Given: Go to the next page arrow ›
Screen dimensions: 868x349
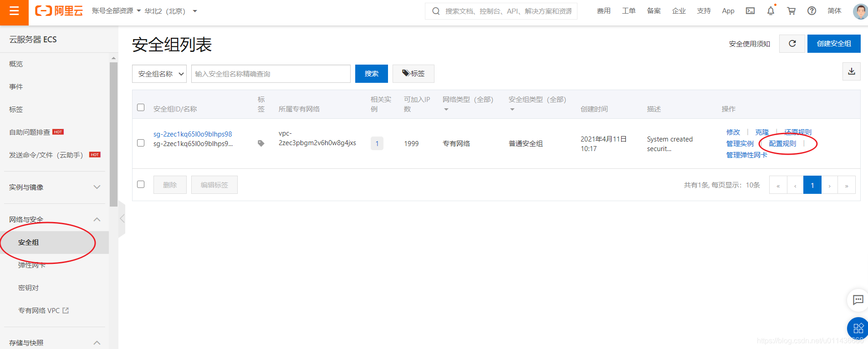Looking at the screenshot, I should (x=829, y=185).
